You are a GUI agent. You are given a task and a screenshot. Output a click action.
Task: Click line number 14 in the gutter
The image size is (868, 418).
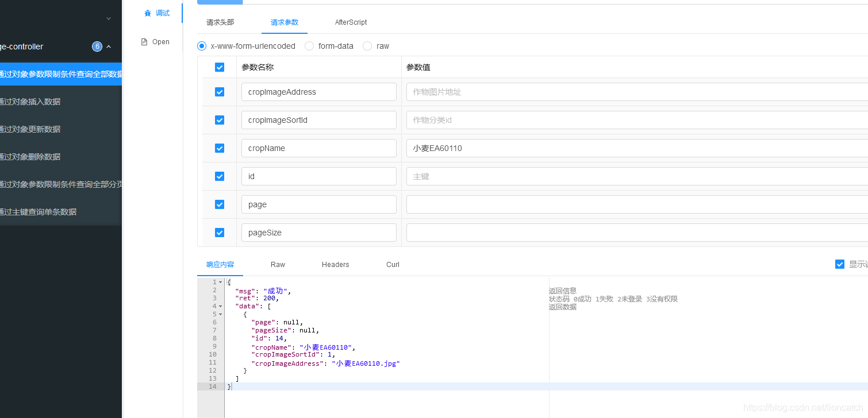pyautogui.click(x=213, y=386)
